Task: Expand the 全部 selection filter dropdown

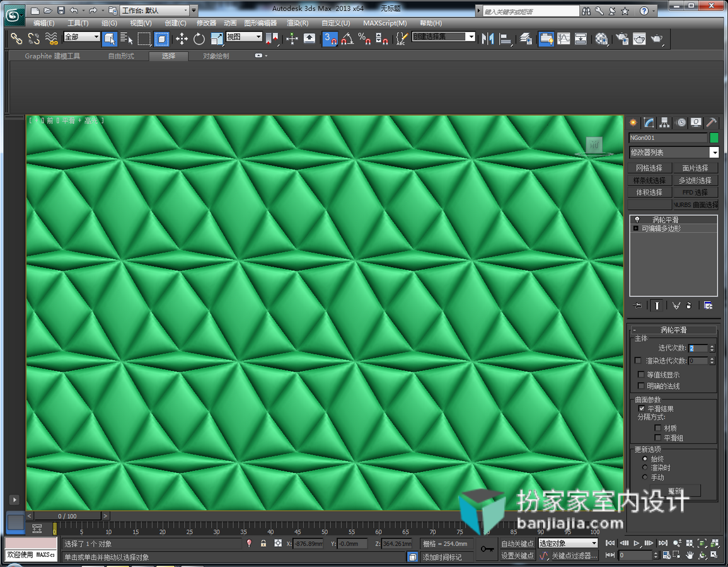Action: (x=82, y=37)
